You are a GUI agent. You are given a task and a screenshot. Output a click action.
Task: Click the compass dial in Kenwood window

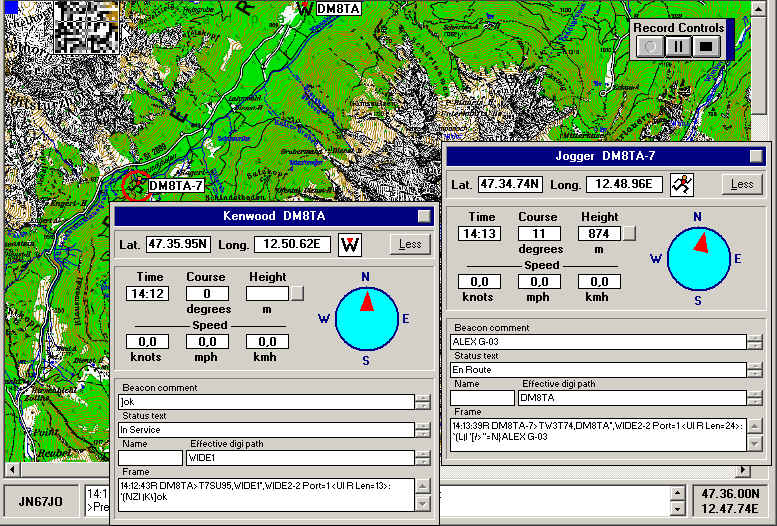[x=366, y=317]
